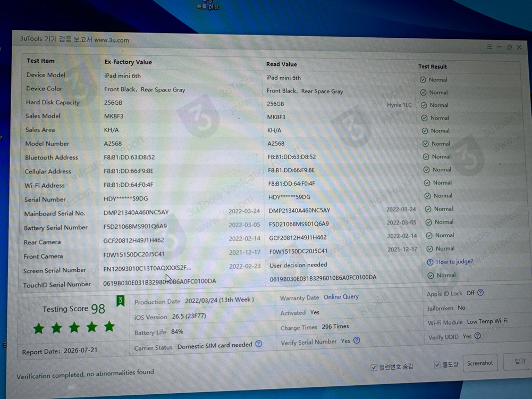The width and height of the screenshot is (532, 399).
Task: Click the Production Date 2022/03/24 value
Action: (x=219, y=300)
